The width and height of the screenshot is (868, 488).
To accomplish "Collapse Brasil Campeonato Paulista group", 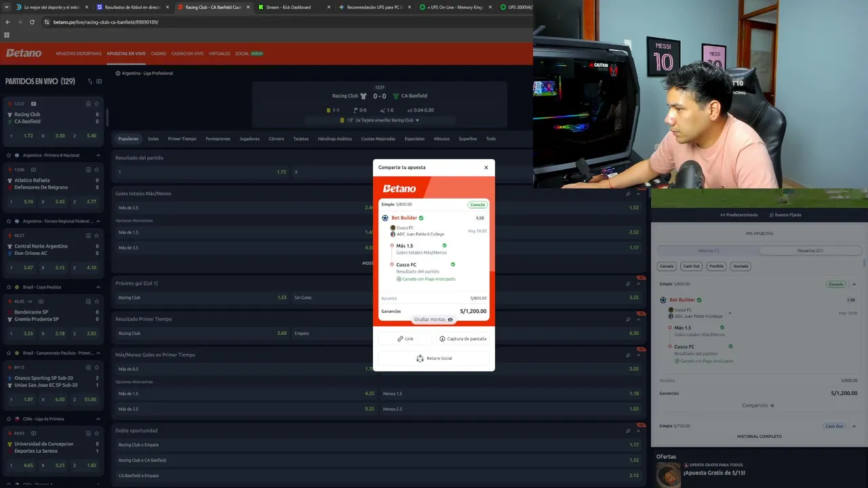I will [x=98, y=352].
